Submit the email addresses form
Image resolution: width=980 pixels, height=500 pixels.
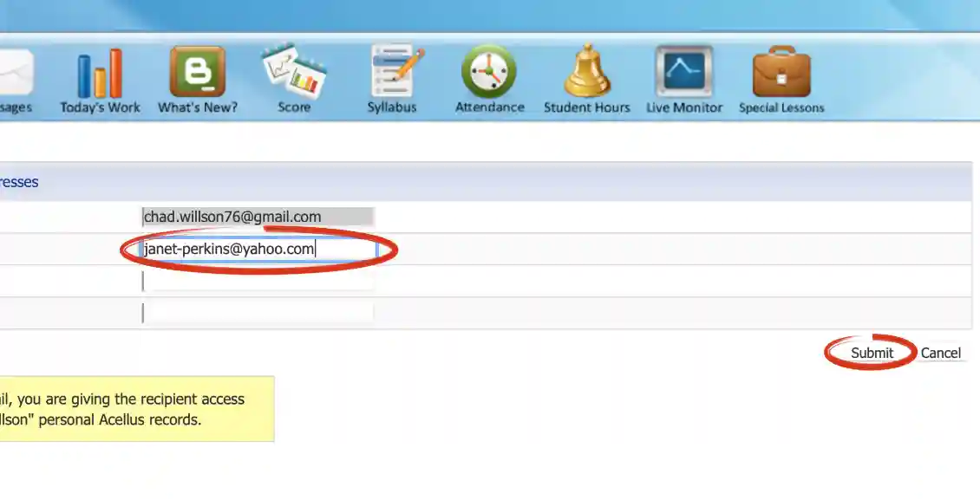click(872, 353)
